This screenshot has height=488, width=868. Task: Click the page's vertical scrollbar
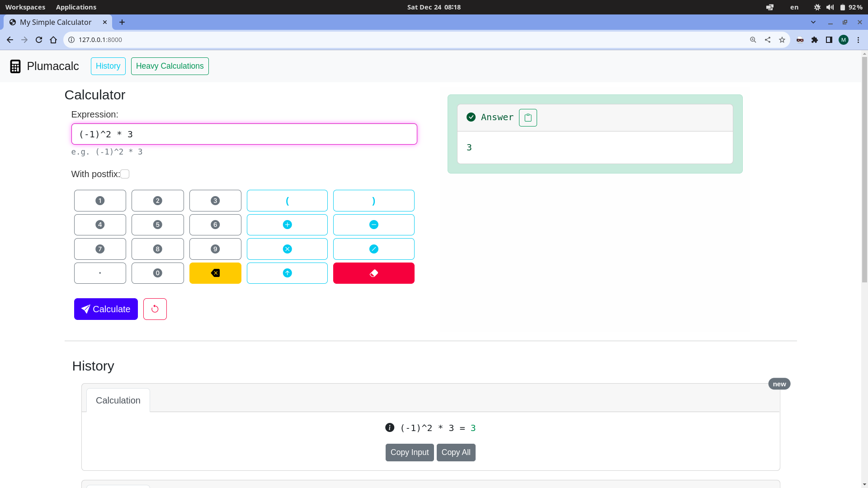[864, 167]
